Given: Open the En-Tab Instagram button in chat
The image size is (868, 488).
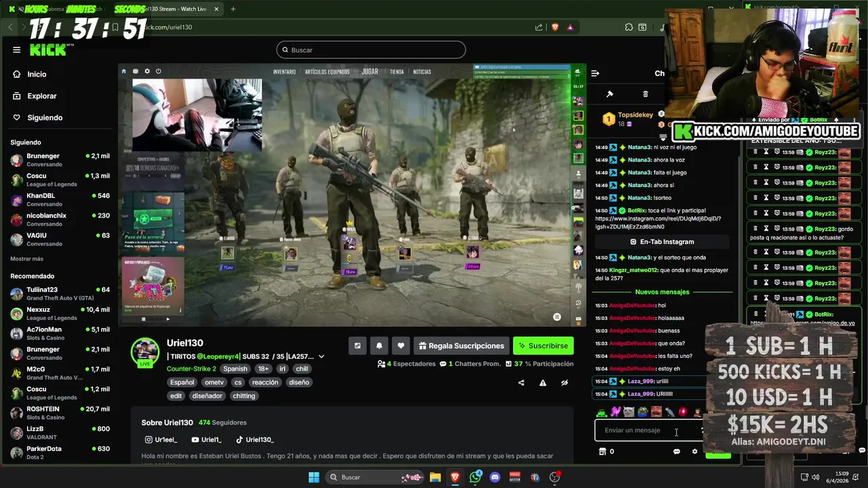Looking at the screenshot, I should 662,241.
